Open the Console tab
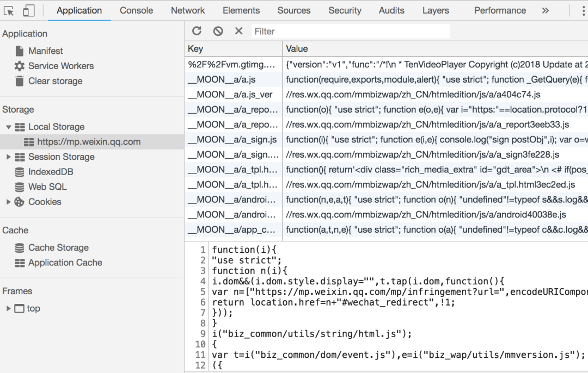This screenshot has width=588, height=373. [136, 10]
